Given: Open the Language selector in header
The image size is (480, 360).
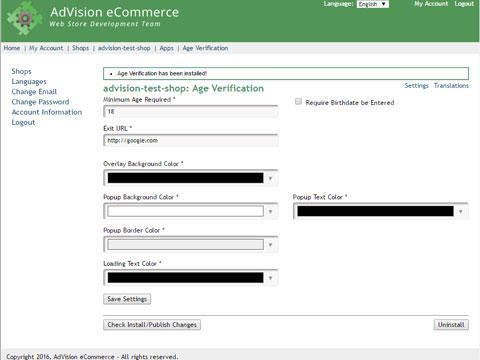Looking at the screenshot, I should coord(373,4).
